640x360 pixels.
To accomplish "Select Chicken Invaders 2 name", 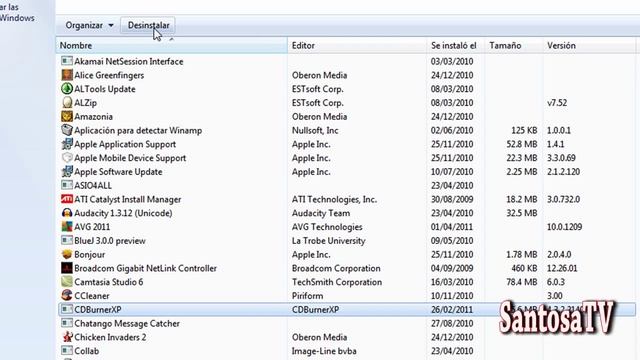I will 110,338.
